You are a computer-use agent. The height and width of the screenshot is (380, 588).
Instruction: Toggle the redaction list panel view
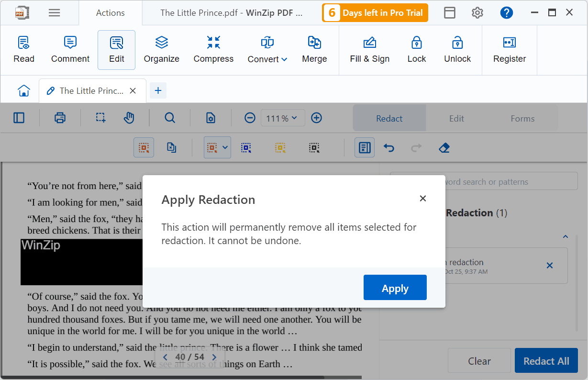pos(364,147)
